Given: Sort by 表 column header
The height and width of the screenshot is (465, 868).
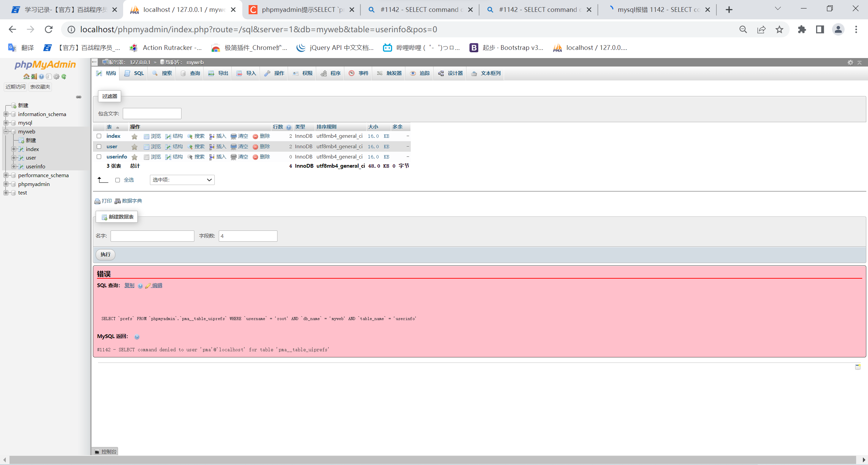Looking at the screenshot, I should tap(109, 127).
